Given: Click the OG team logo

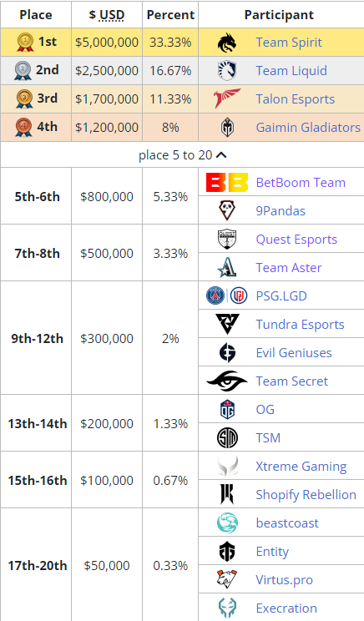Looking at the screenshot, I should tap(227, 410).
